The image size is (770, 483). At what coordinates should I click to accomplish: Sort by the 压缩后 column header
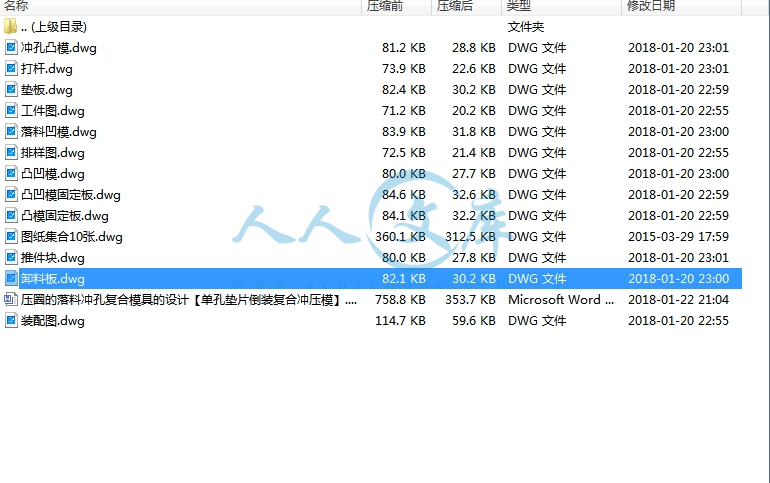pos(467,6)
